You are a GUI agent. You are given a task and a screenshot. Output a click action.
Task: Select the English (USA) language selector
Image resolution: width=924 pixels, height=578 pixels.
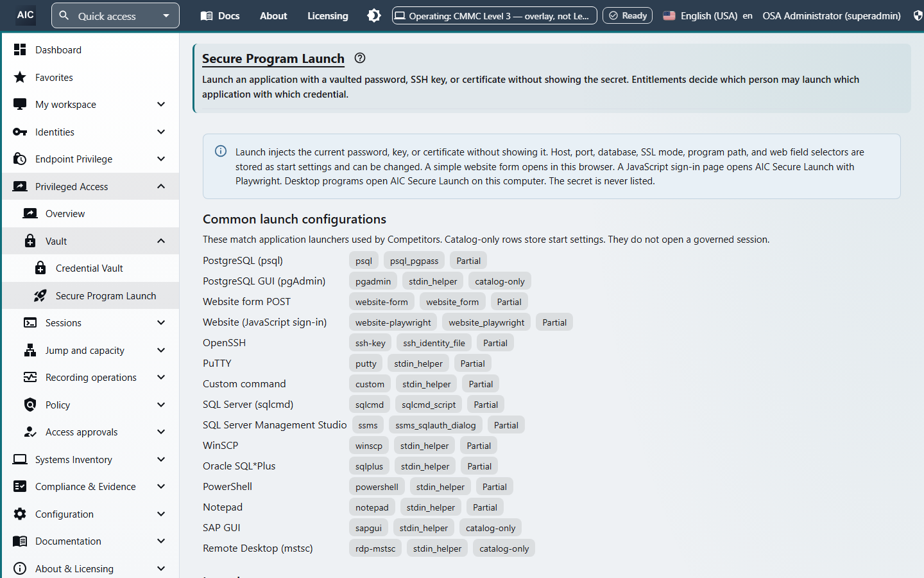tap(708, 15)
